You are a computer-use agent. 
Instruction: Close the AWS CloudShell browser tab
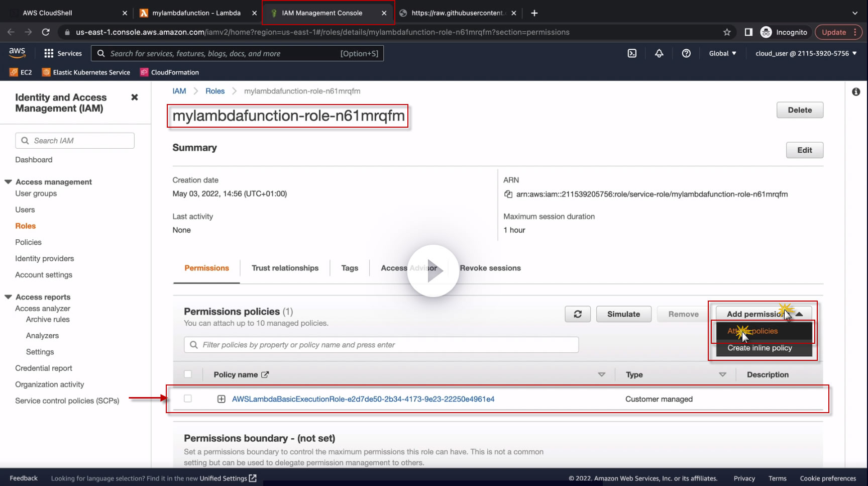[125, 13]
